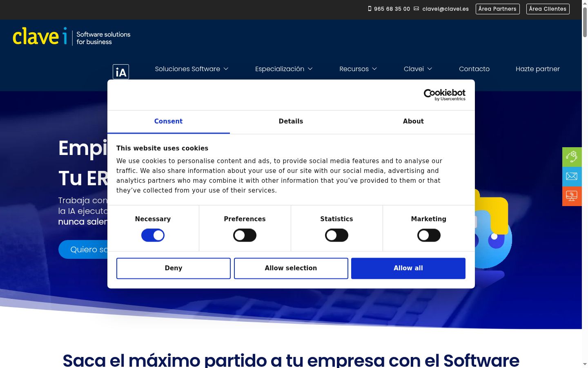Expand the Especialización menu
Viewport: 588px width, 368px height.
coord(284,69)
